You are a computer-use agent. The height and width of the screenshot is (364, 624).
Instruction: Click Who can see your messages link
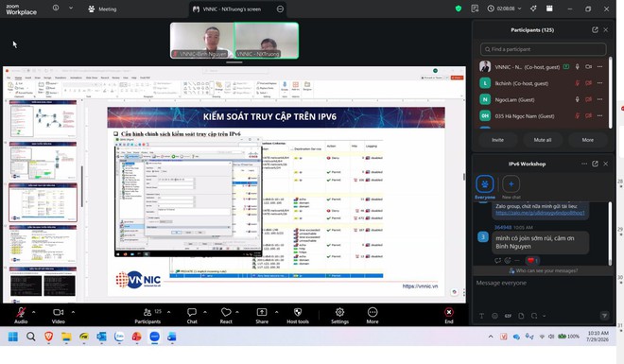point(544,271)
